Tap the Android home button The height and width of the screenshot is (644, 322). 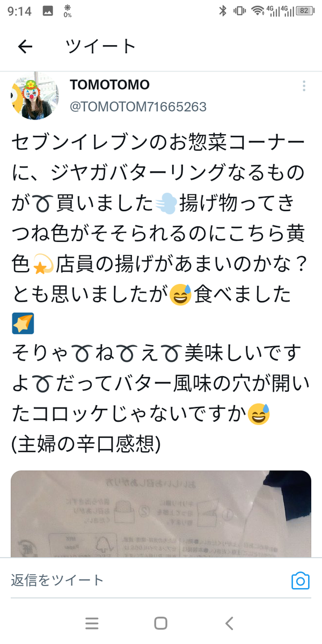click(x=160, y=623)
